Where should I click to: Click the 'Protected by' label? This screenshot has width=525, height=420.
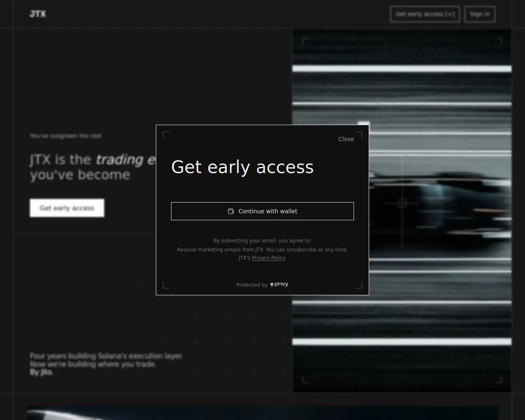tap(252, 285)
